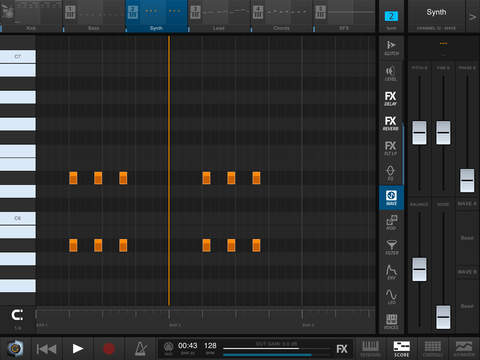Screen dimensions: 480x360
Task: Switch to the Automation view
Action: tap(464, 349)
